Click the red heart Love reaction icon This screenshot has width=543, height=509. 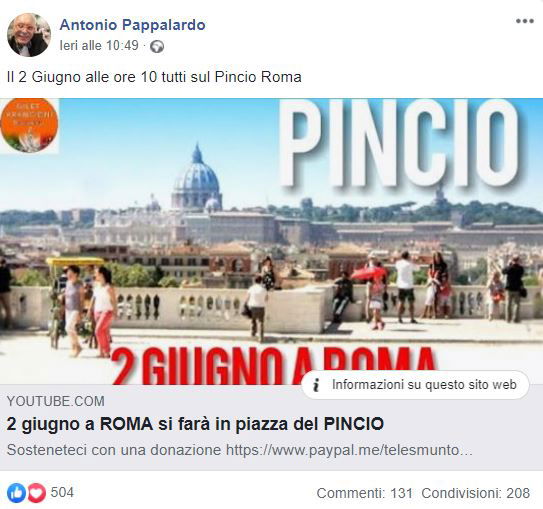pyautogui.click(x=37, y=492)
